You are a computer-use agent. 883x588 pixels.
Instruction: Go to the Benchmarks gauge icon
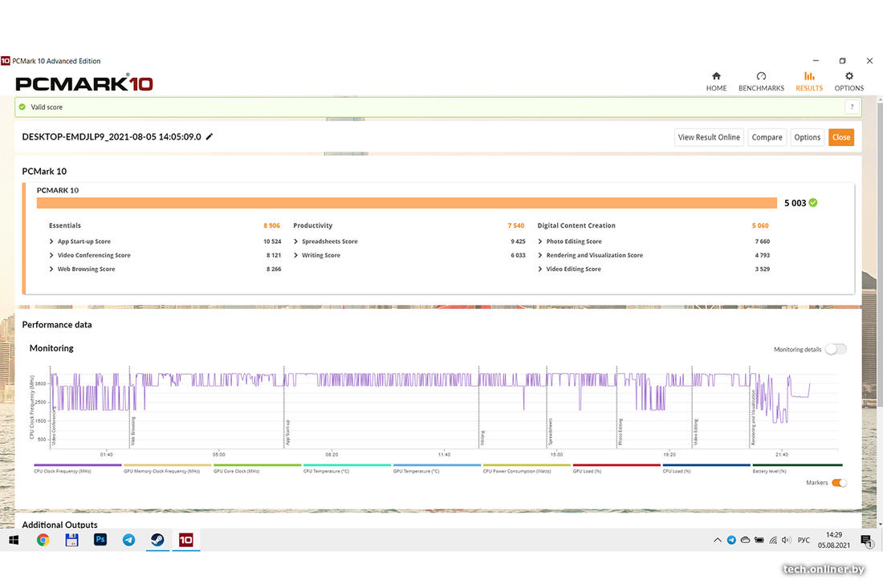point(761,76)
